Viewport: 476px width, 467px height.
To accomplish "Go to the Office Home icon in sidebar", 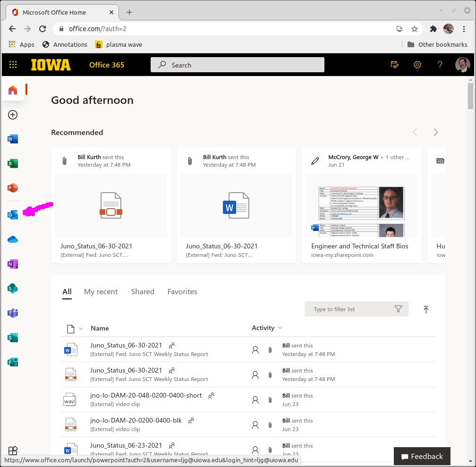I will point(13,90).
